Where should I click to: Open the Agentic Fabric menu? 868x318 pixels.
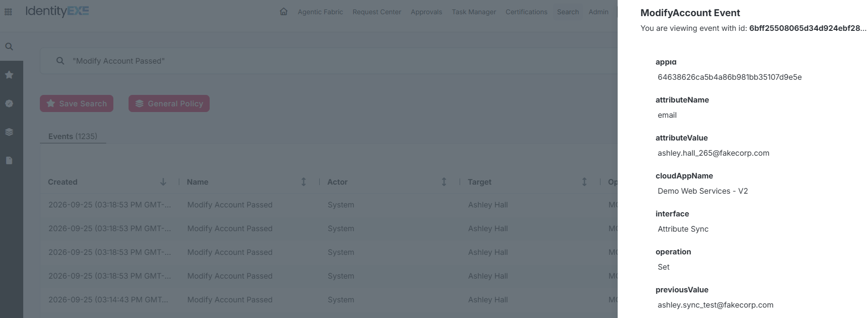tap(320, 12)
